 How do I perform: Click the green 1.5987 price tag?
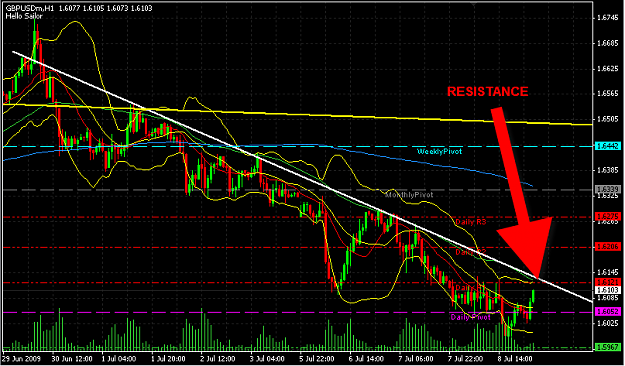click(608, 347)
